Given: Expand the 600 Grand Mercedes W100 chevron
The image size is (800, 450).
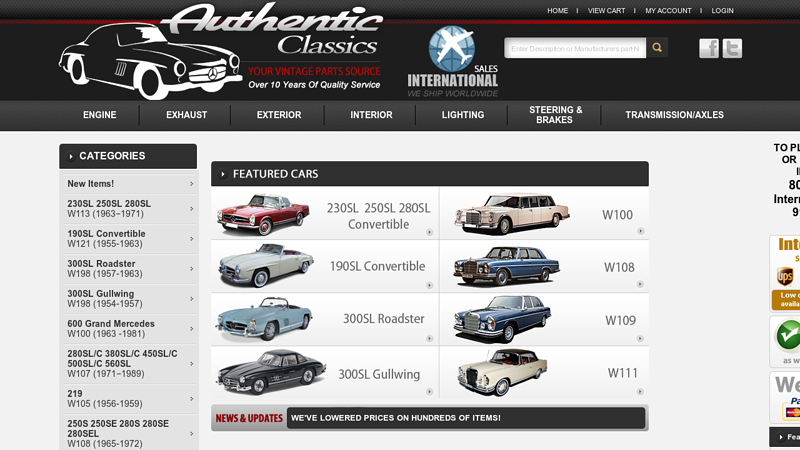Looking at the screenshot, I should tap(192, 329).
